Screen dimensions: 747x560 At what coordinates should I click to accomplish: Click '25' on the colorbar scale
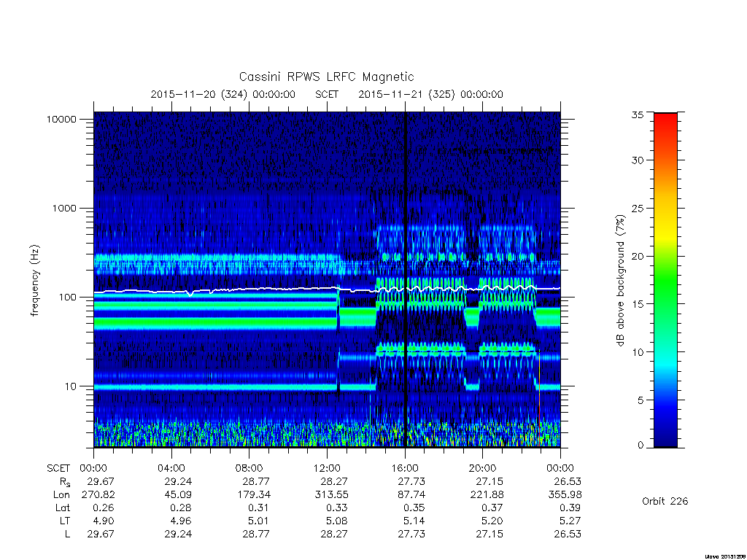coord(638,208)
